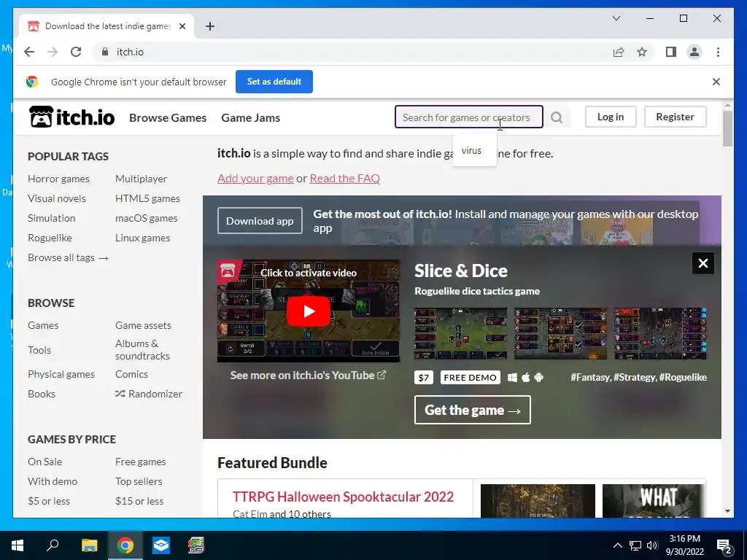Screen dimensions: 747x560
Task: Share this page icon
Action: [619, 52]
